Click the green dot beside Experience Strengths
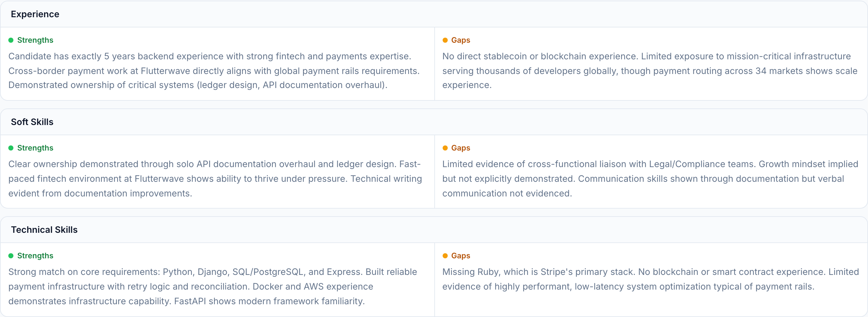Image resolution: width=868 pixels, height=317 pixels. pos(11,41)
